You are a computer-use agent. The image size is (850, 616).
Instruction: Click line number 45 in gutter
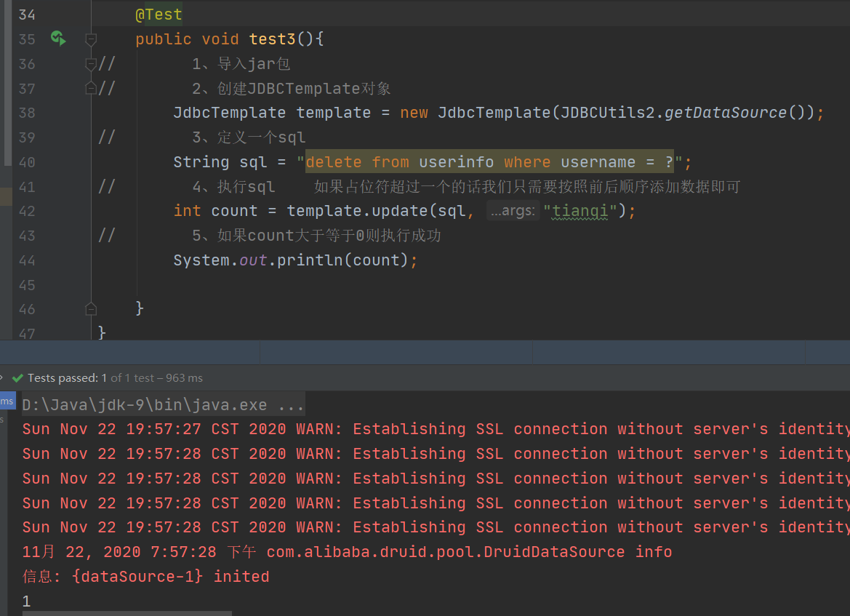27,285
